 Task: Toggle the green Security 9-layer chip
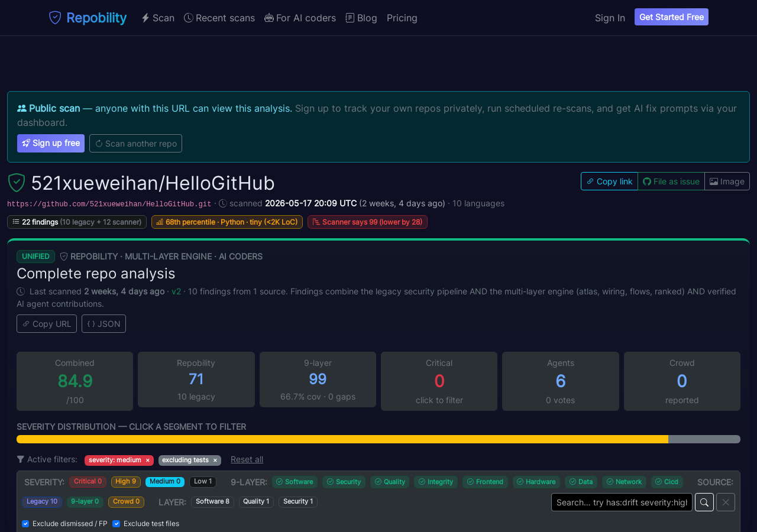coord(344,482)
